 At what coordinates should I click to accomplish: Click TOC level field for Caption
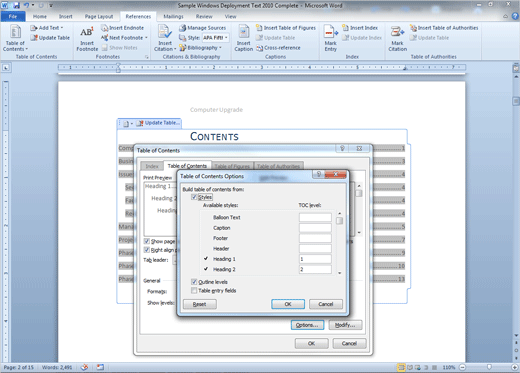click(315, 228)
